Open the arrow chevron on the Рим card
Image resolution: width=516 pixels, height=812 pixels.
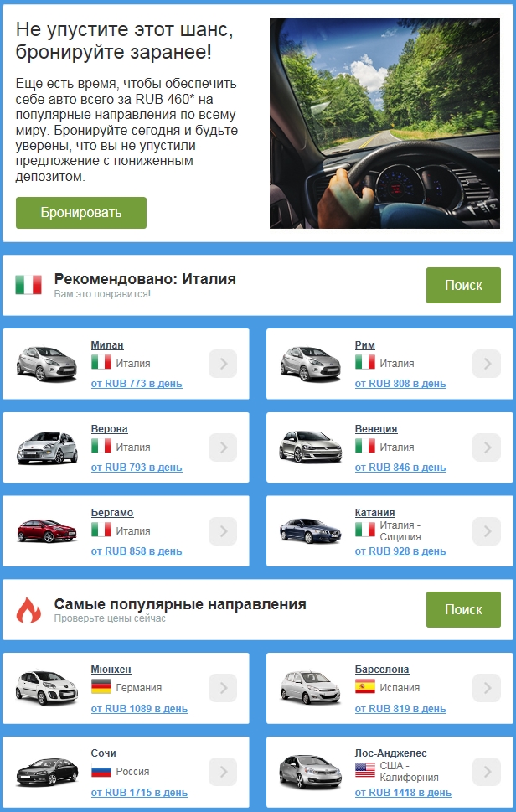pyautogui.click(x=487, y=364)
